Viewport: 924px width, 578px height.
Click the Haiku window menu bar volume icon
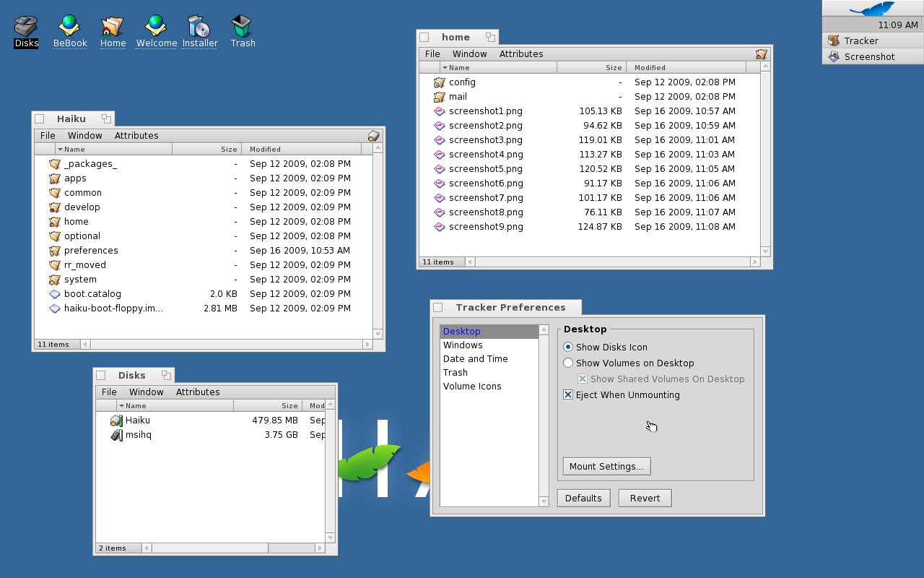tap(374, 136)
